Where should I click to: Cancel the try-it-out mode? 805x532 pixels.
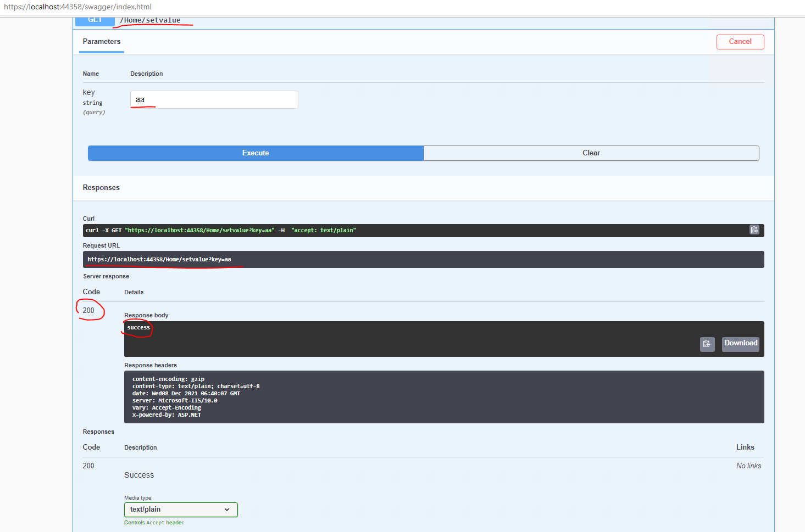tap(740, 42)
